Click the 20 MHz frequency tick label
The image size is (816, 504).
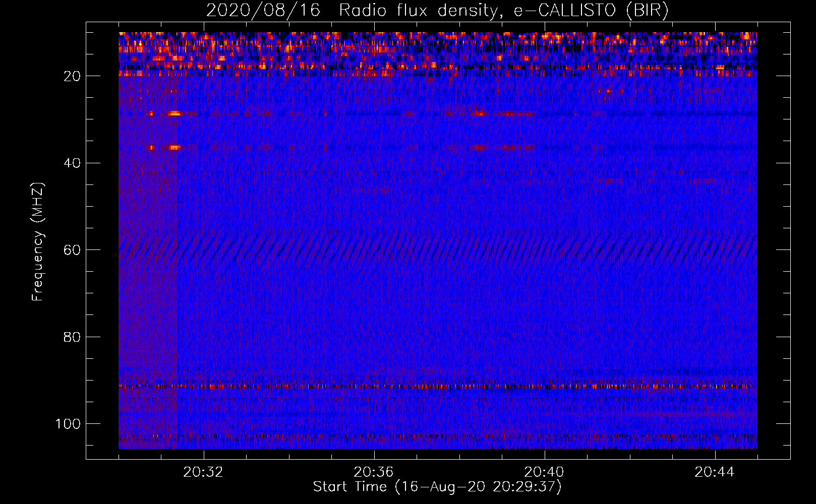point(72,76)
